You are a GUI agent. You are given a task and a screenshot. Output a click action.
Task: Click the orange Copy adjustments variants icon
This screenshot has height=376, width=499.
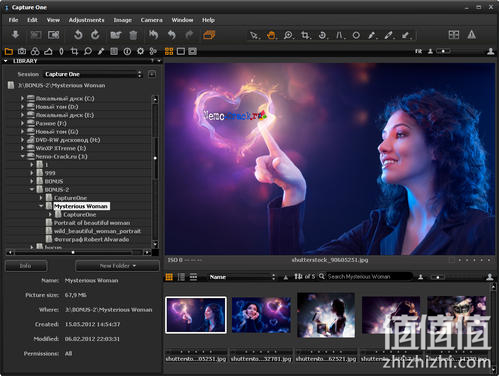[209, 35]
